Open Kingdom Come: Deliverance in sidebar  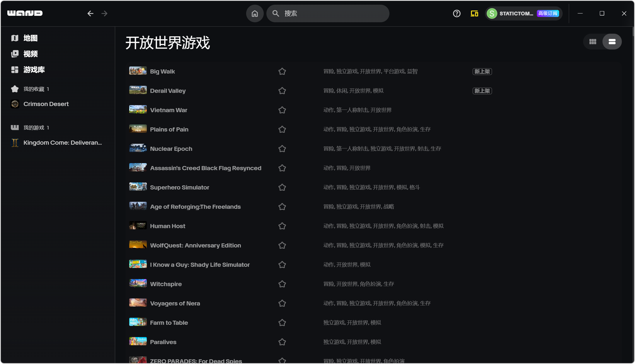click(57, 143)
